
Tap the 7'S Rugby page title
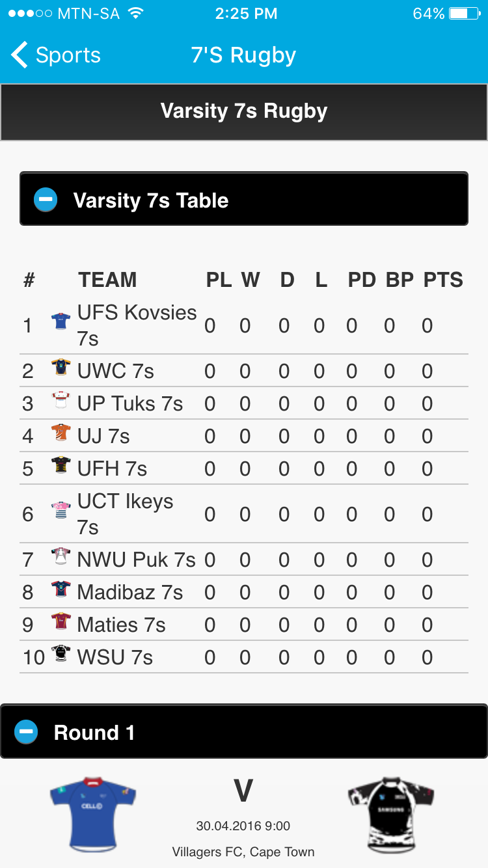[243, 55]
